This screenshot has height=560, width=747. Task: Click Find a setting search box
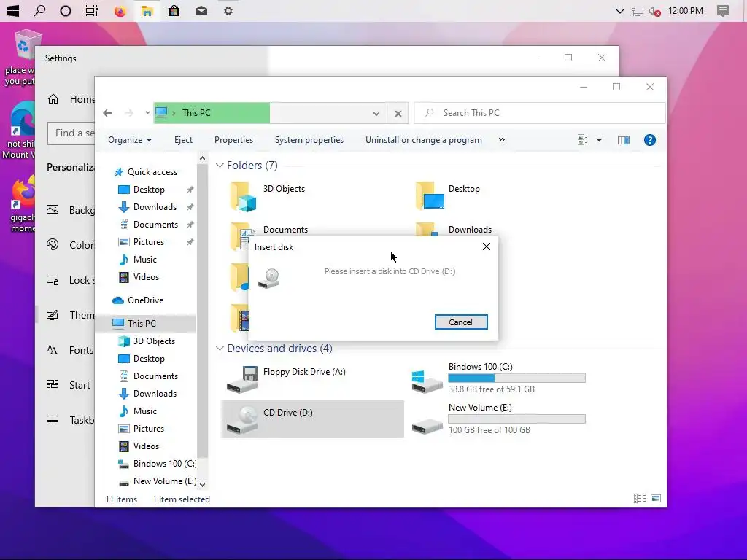coord(71,133)
